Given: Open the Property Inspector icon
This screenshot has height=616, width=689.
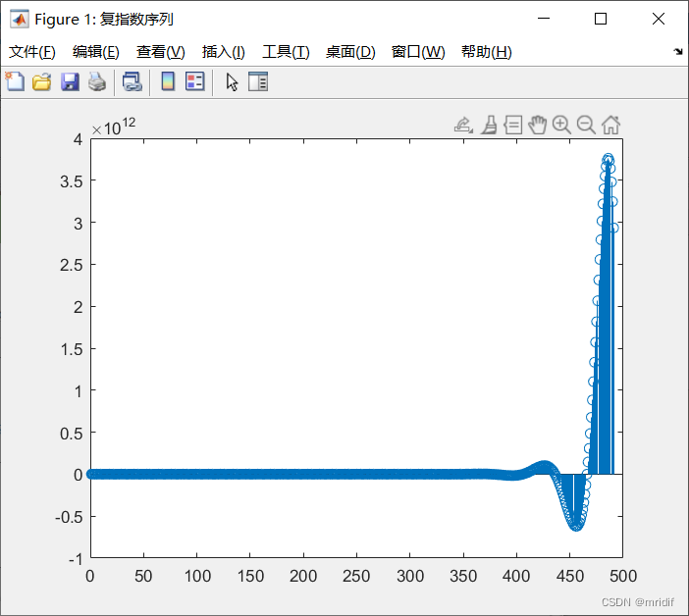Looking at the screenshot, I should 258,81.
